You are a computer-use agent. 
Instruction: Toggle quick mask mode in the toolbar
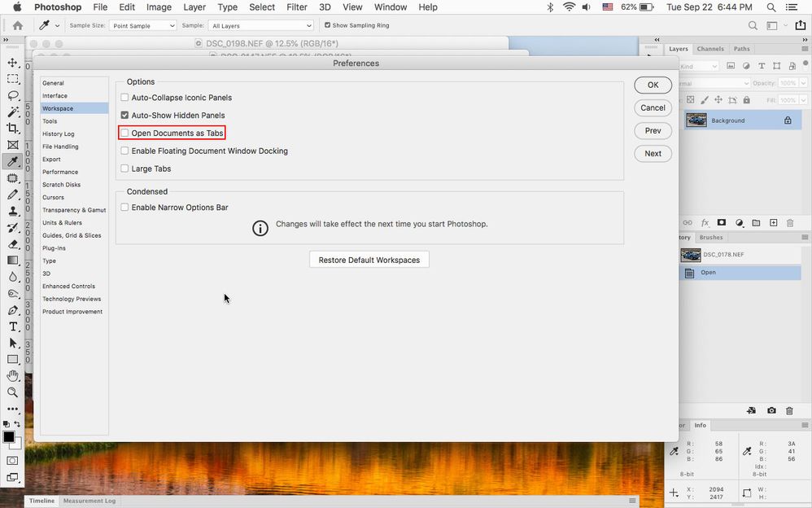[x=12, y=460]
